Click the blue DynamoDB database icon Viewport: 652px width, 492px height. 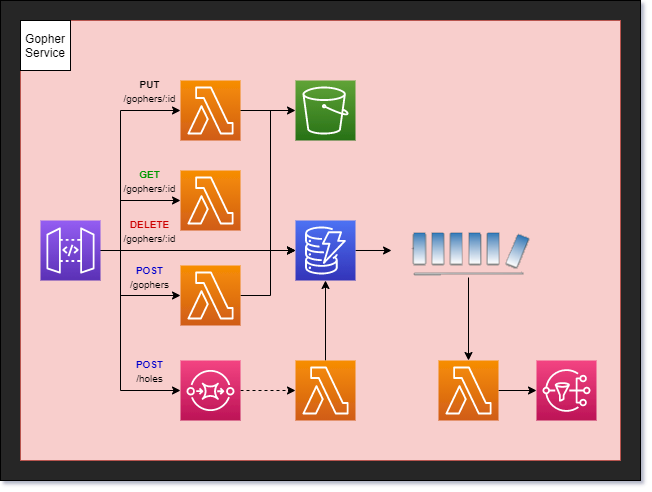[x=325, y=250]
